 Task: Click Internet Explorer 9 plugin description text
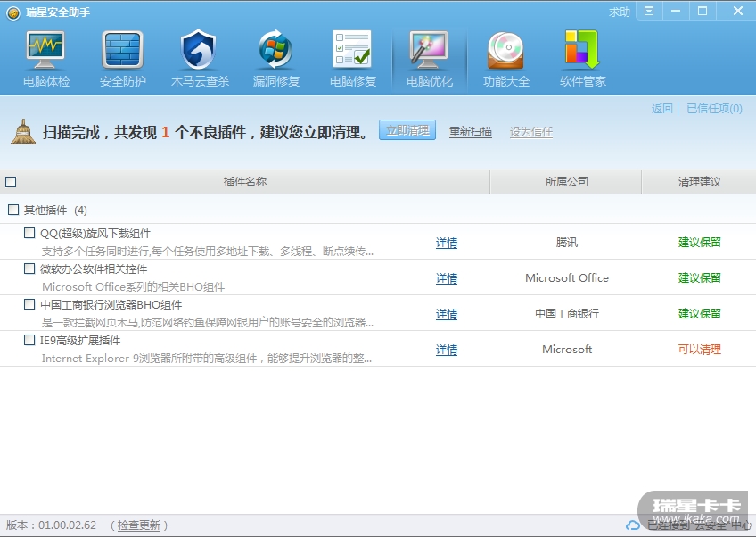[207, 359]
